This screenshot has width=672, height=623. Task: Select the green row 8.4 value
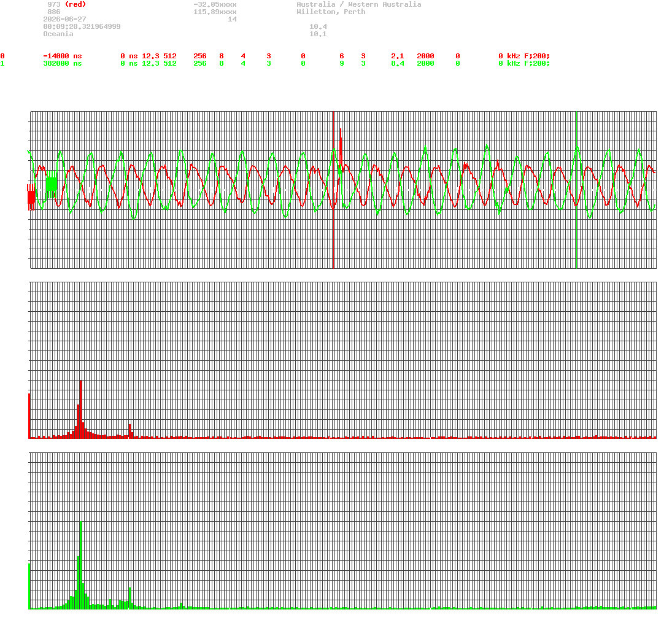click(397, 63)
